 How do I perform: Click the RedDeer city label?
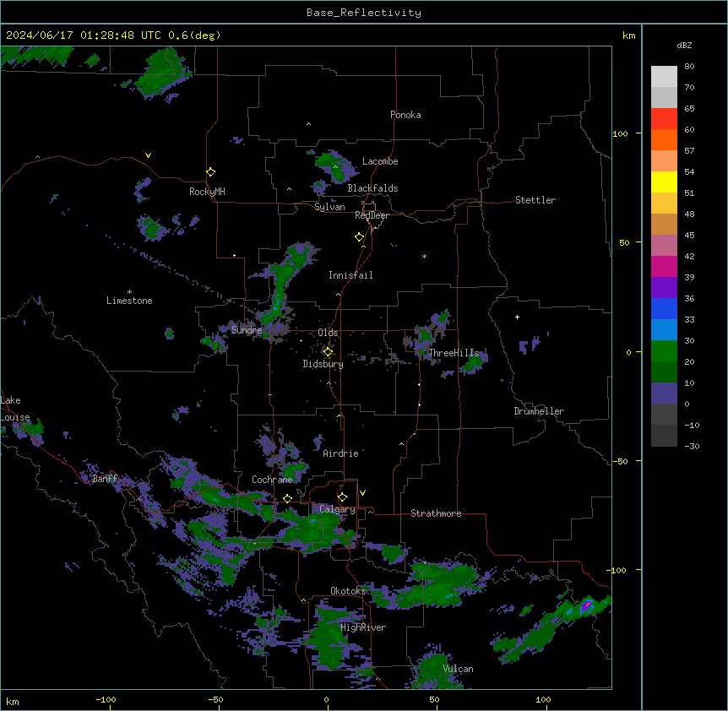tap(372, 215)
